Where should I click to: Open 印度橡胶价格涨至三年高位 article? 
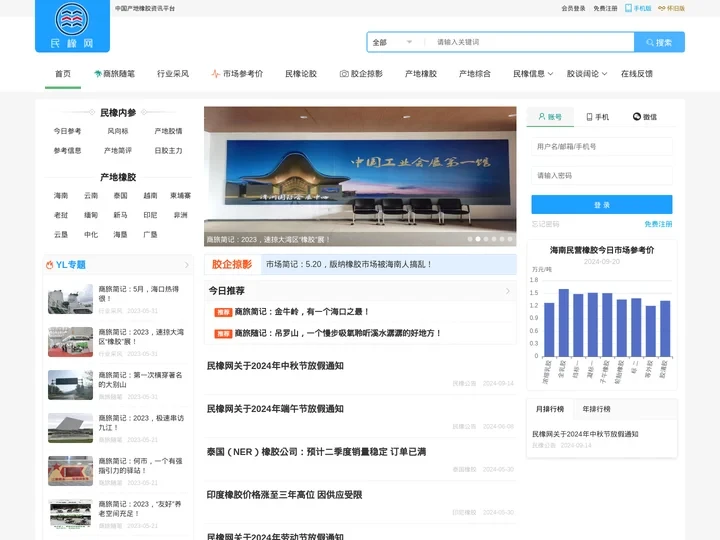[284, 495]
